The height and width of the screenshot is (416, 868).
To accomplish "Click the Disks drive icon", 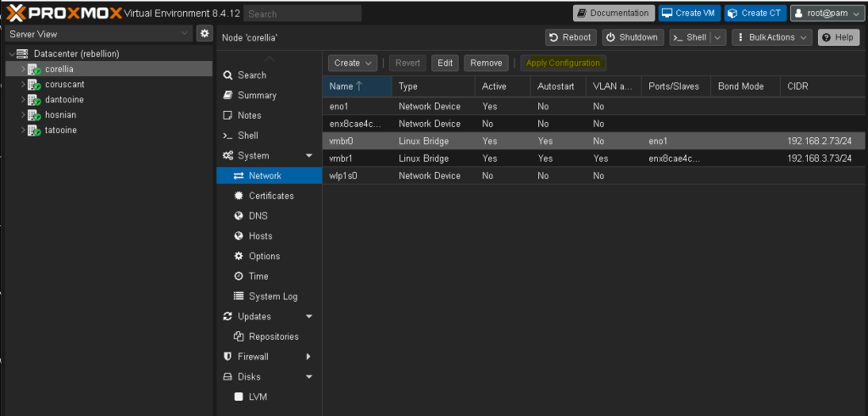I will 227,377.
